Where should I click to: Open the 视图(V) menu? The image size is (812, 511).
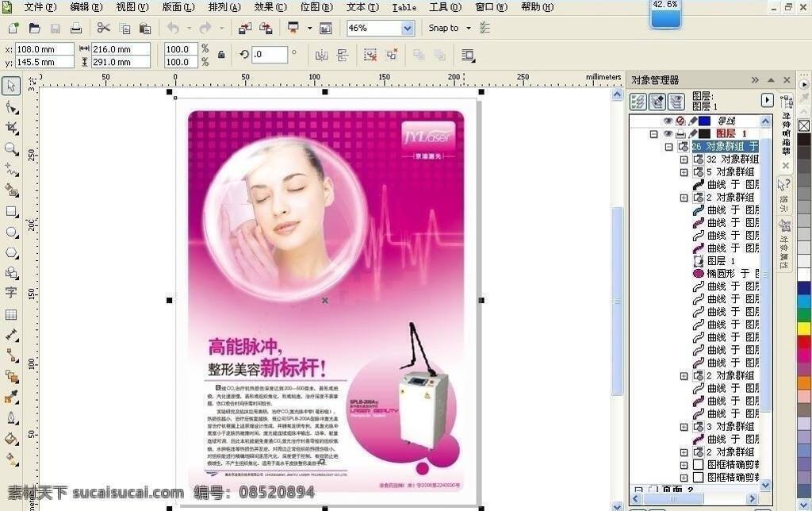132,7
